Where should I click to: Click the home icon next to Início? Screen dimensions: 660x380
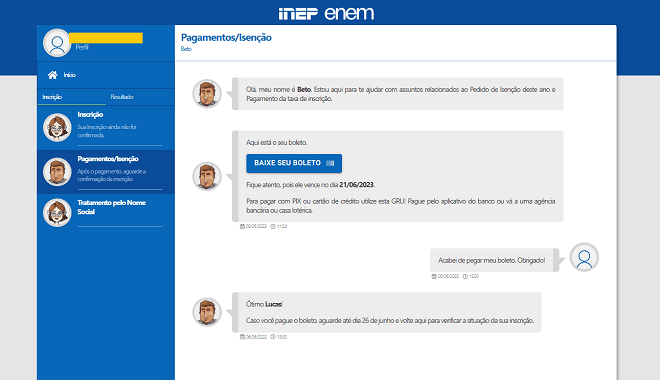tap(53, 75)
